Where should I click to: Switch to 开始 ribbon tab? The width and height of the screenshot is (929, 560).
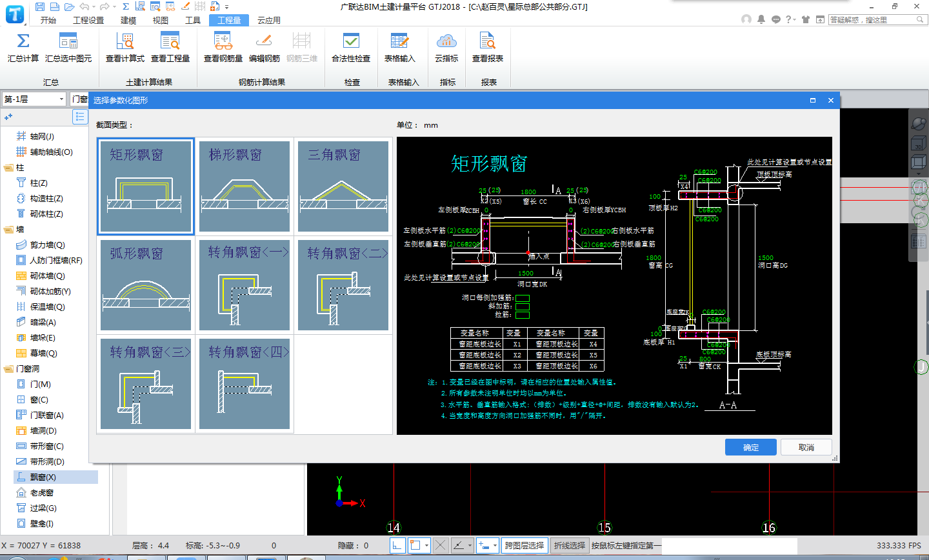(48, 20)
